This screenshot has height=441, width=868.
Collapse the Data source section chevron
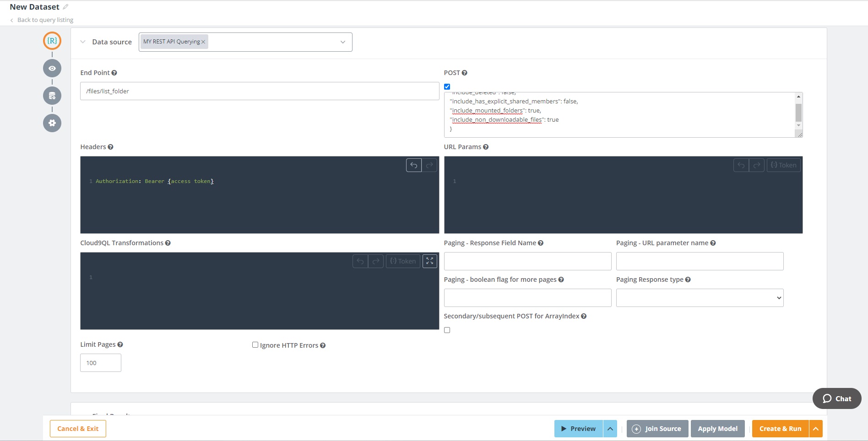pyautogui.click(x=83, y=42)
